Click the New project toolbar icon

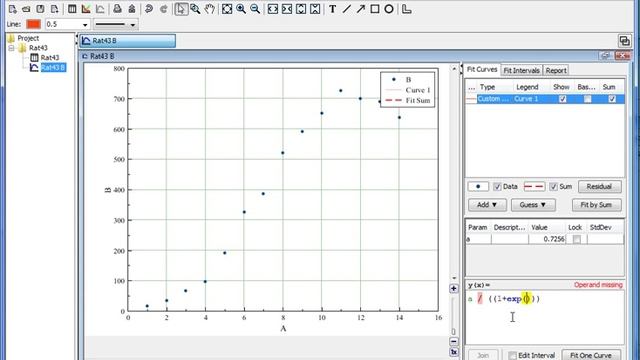point(12,9)
